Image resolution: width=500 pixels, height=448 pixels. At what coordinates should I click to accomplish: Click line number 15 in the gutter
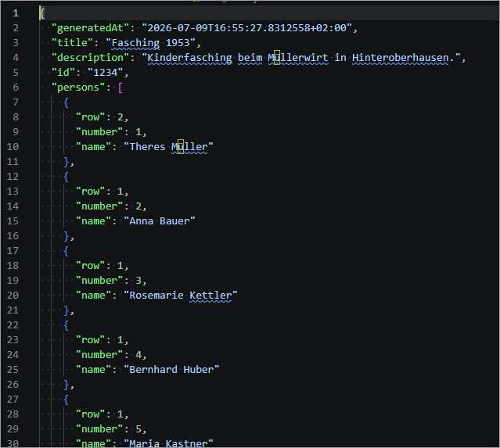pyautogui.click(x=13, y=221)
